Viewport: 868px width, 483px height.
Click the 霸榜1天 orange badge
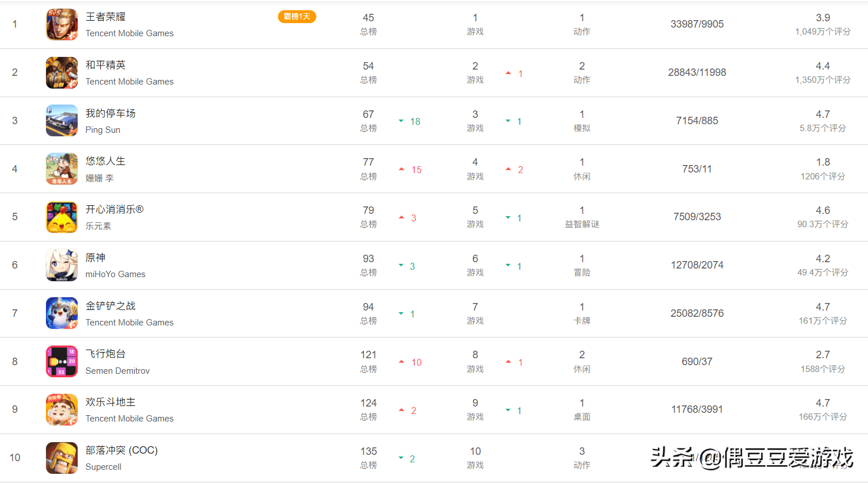(x=297, y=17)
